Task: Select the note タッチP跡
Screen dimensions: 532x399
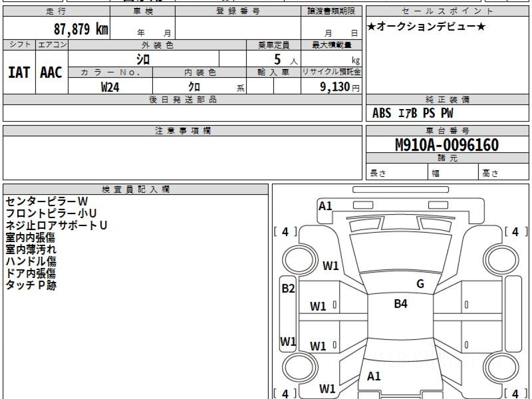Action: point(31,286)
